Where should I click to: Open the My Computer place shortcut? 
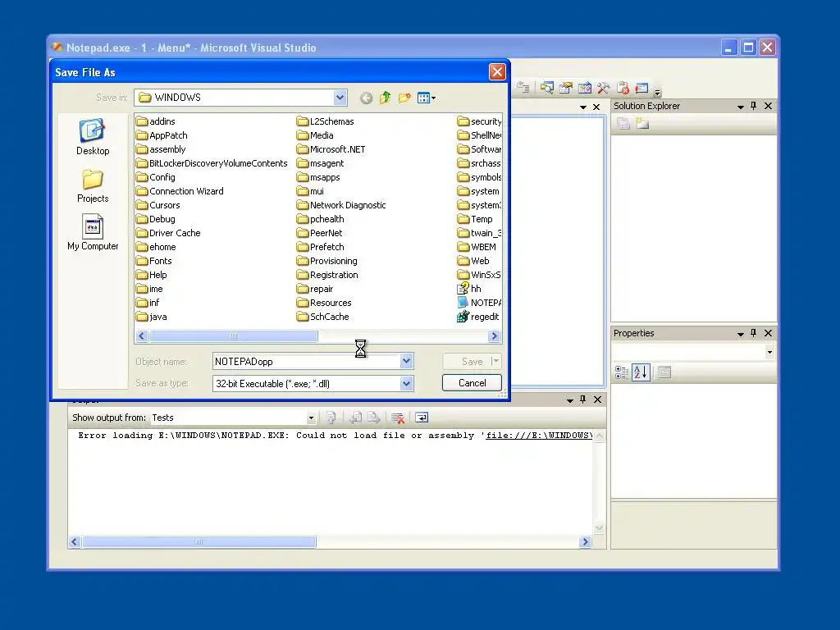click(x=93, y=232)
